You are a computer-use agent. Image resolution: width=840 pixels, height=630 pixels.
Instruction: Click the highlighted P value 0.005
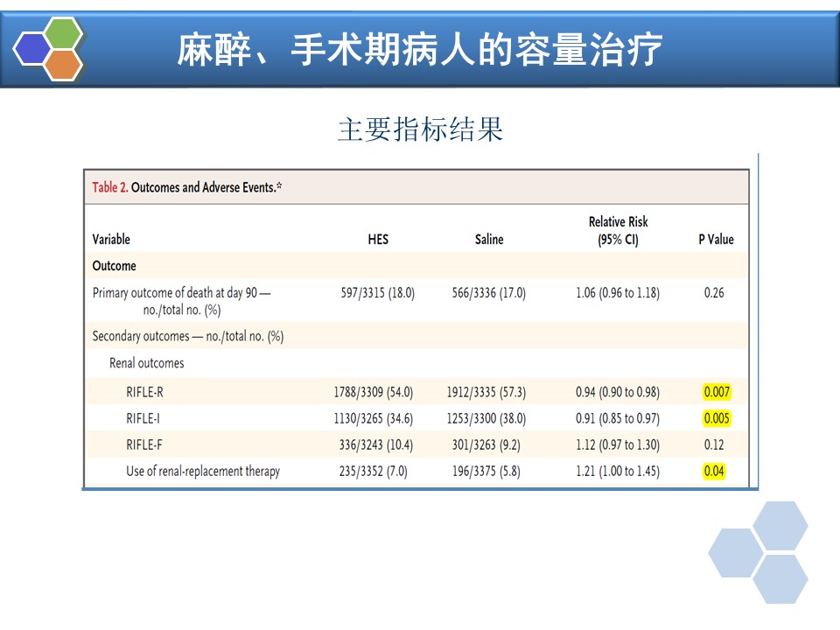(717, 418)
